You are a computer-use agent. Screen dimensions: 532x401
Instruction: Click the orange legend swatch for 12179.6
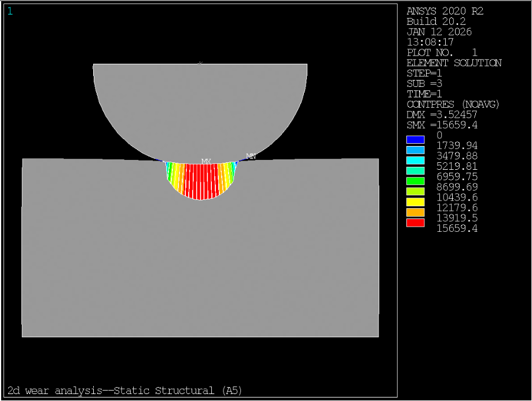415,212
